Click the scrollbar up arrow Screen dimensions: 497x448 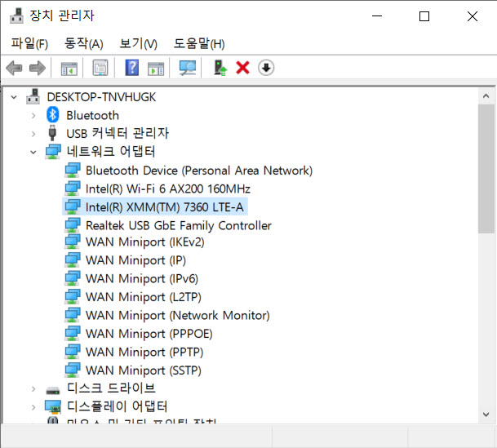point(486,96)
